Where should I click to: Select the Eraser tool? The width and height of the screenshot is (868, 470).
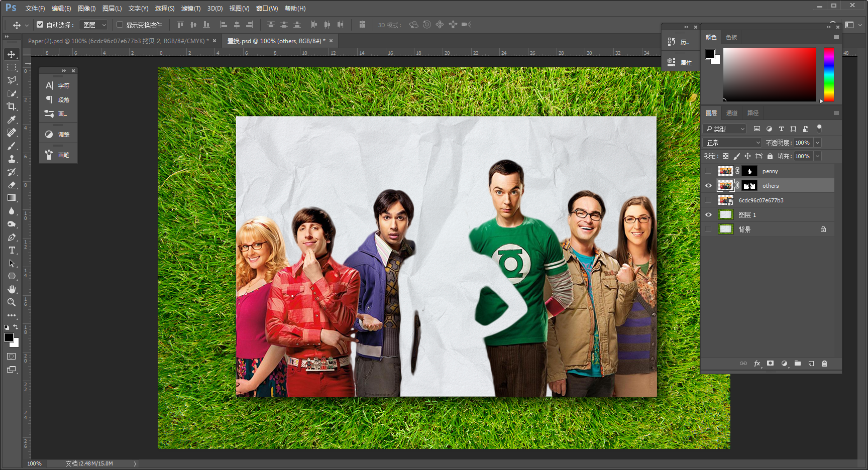[12, 185]
